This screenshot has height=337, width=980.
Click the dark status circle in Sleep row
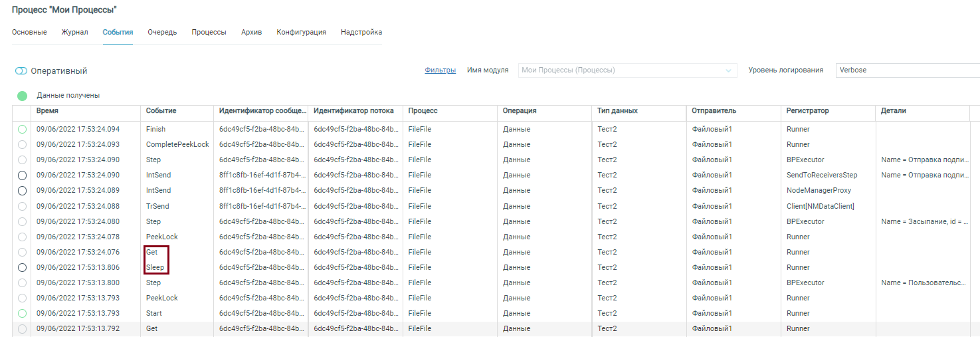point(22,267)
